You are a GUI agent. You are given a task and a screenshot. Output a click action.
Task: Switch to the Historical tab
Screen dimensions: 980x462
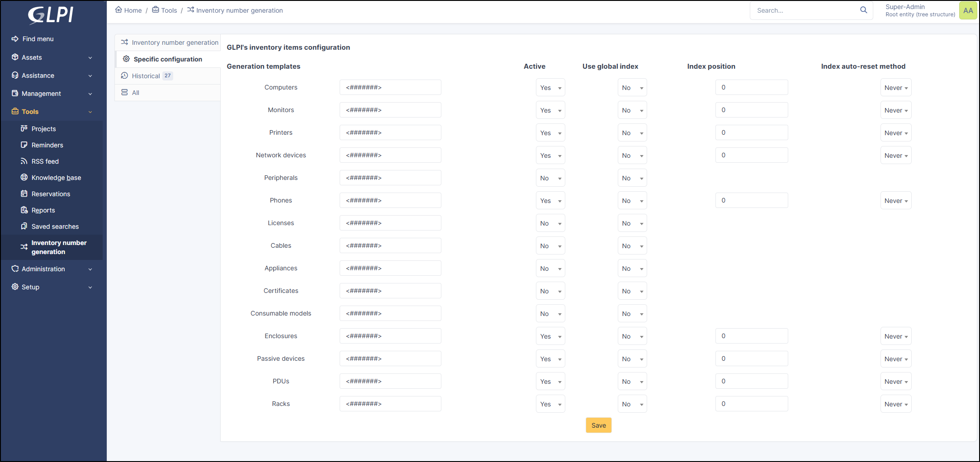(x=146, y=76)
